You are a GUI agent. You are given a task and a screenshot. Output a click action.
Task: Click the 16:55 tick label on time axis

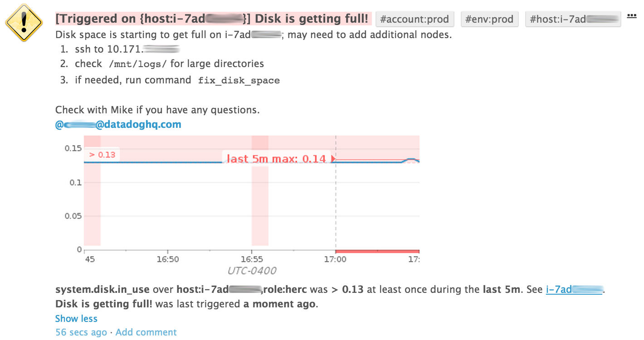click(x=252, y=259)
